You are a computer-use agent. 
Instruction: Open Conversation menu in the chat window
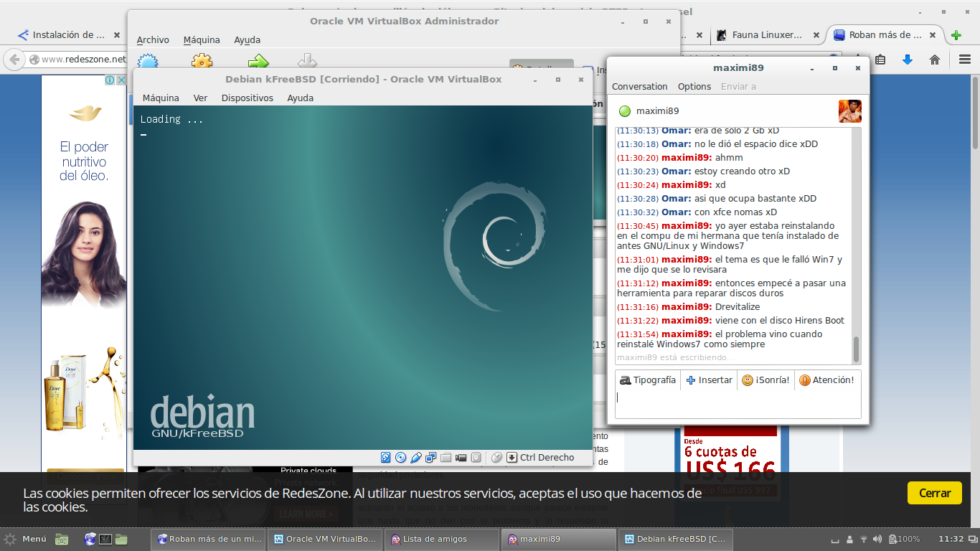click(x=639, y=86)
